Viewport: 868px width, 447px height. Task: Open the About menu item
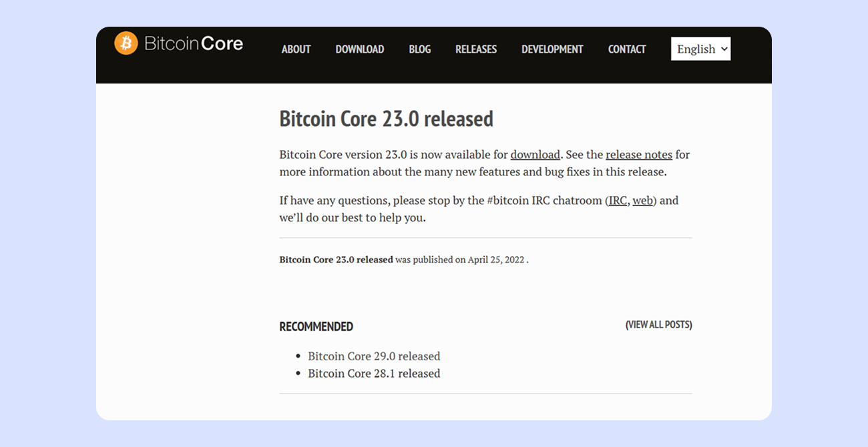296,49
